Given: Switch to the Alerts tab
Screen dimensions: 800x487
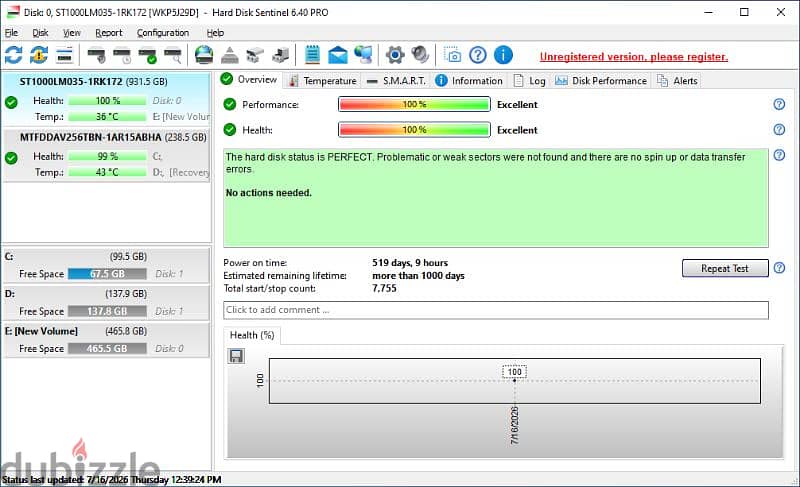Looking at the screenshot, I should point(677,81).
